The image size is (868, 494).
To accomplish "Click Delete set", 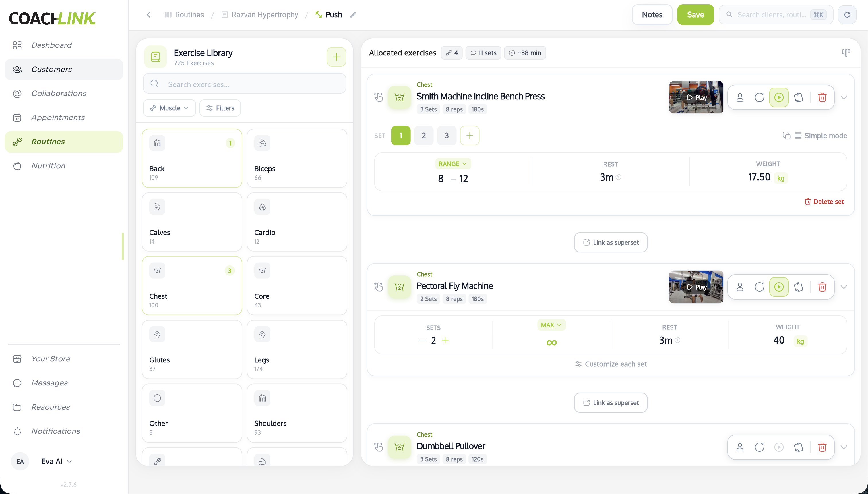I will [x=824, y=202].
